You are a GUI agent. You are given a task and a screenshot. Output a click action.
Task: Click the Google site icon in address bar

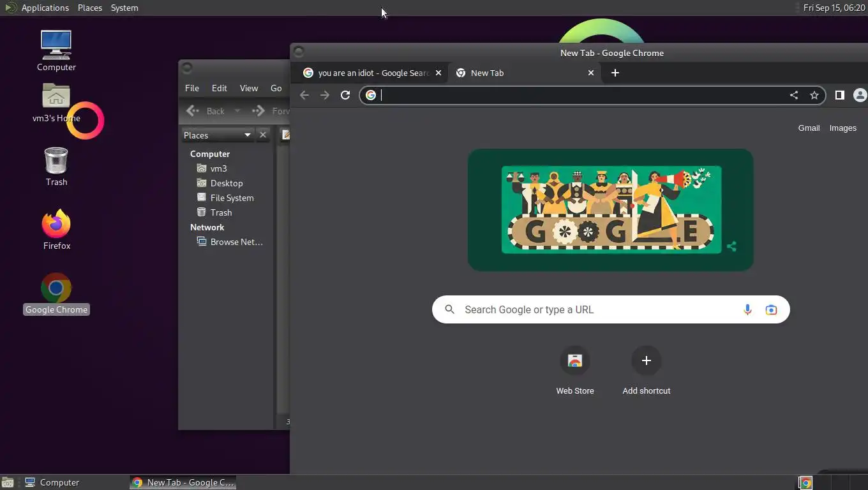(x=371, y=95)
